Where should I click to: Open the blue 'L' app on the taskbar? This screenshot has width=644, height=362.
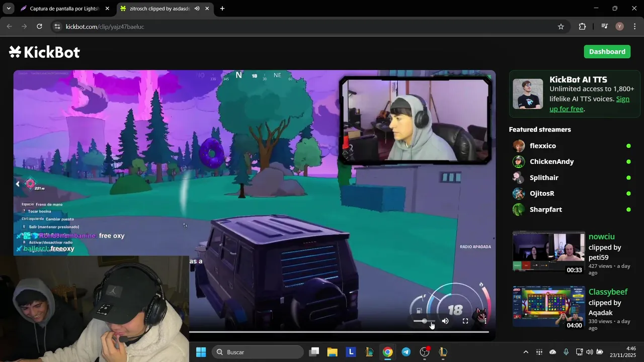coord(351,352)
